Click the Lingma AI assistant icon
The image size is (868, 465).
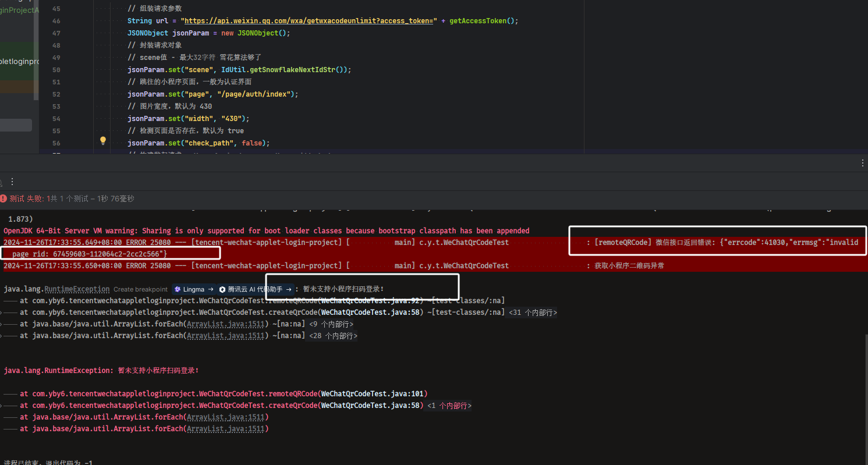[178, 289]
